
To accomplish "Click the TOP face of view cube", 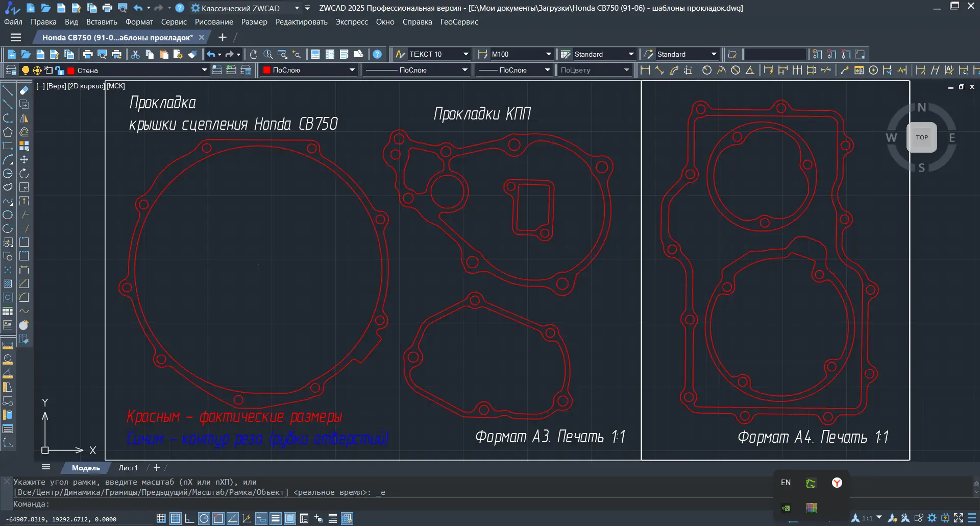I will point(921,137).
